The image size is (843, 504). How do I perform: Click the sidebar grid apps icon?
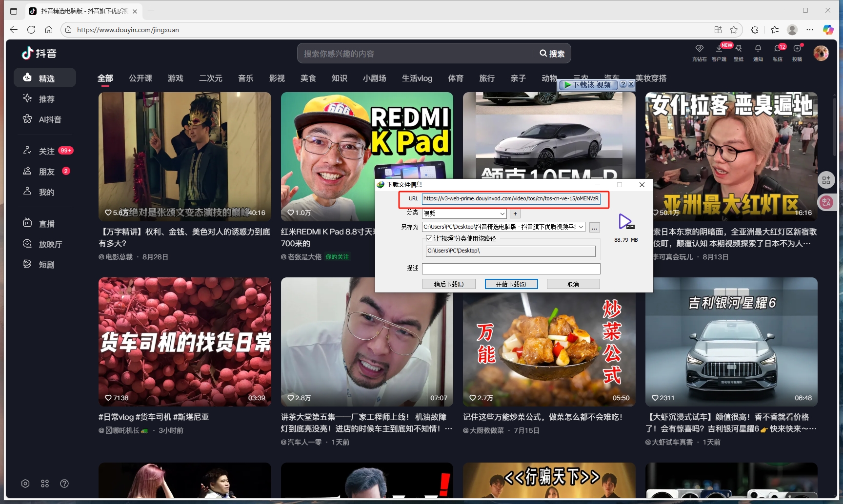coord(45,484)
